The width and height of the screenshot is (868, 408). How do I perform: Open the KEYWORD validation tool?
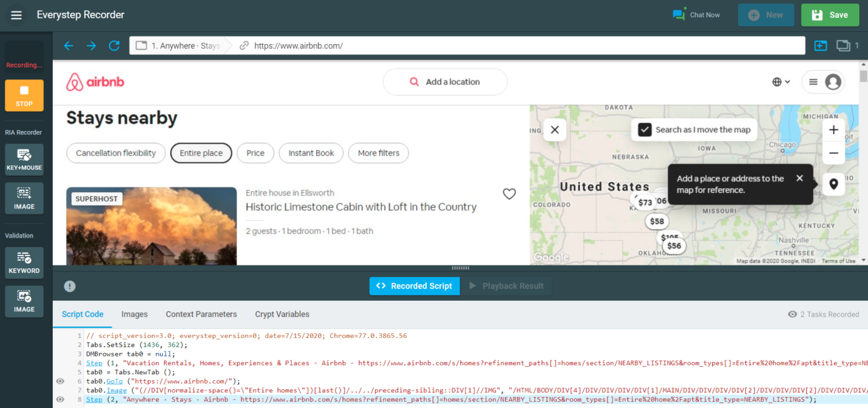coord(24,263)
